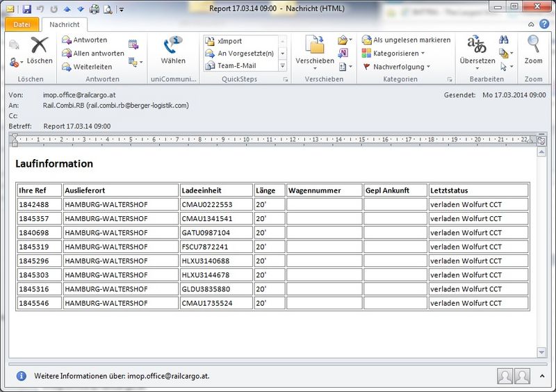Click the binoculars find icon
The image size is (556, 392).
click(503, 40)
